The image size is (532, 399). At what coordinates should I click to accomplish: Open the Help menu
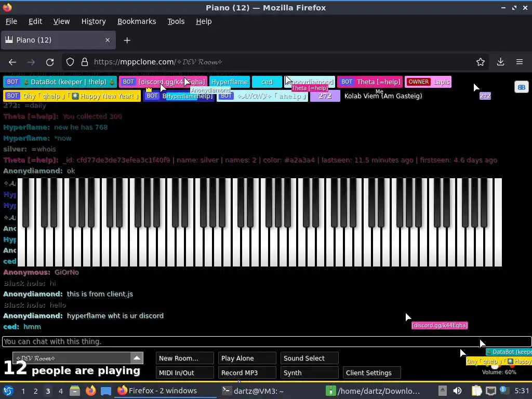204,21
